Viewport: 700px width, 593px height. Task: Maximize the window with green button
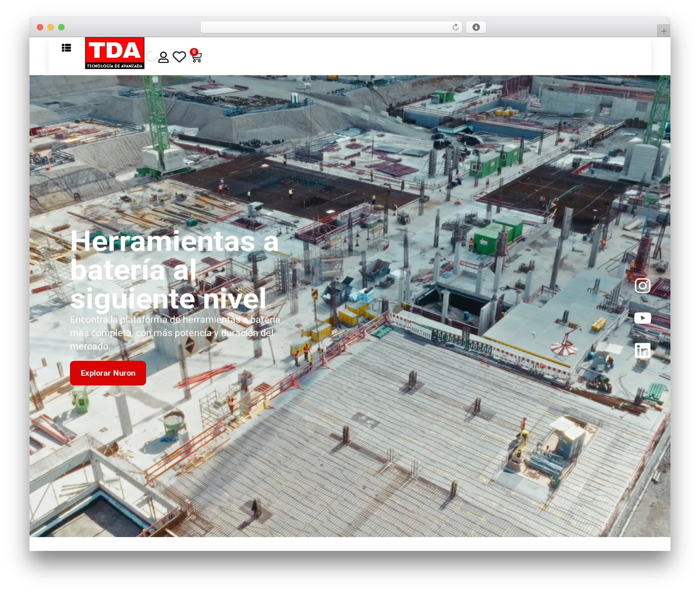61,27
